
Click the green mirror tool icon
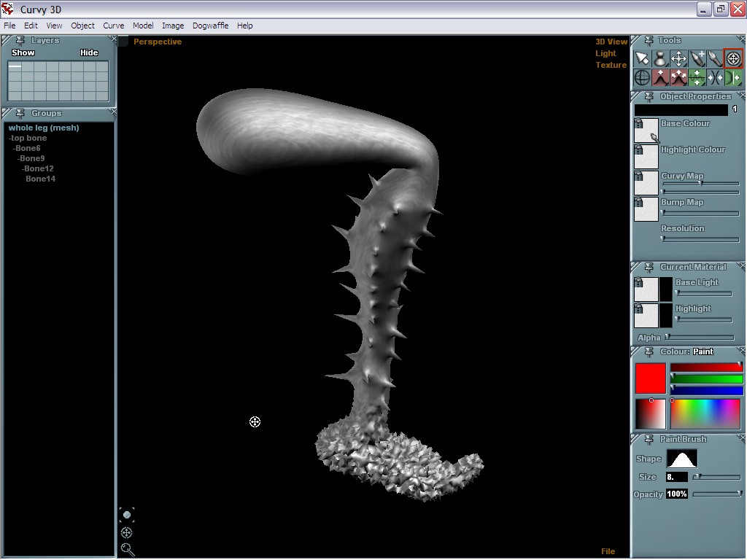coord(733,77)
